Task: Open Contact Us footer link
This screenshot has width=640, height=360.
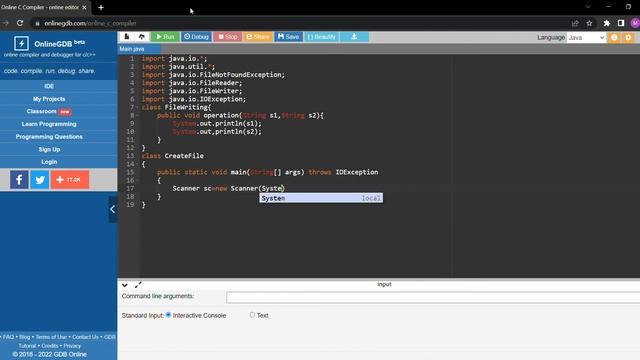Action: [85, 337]
